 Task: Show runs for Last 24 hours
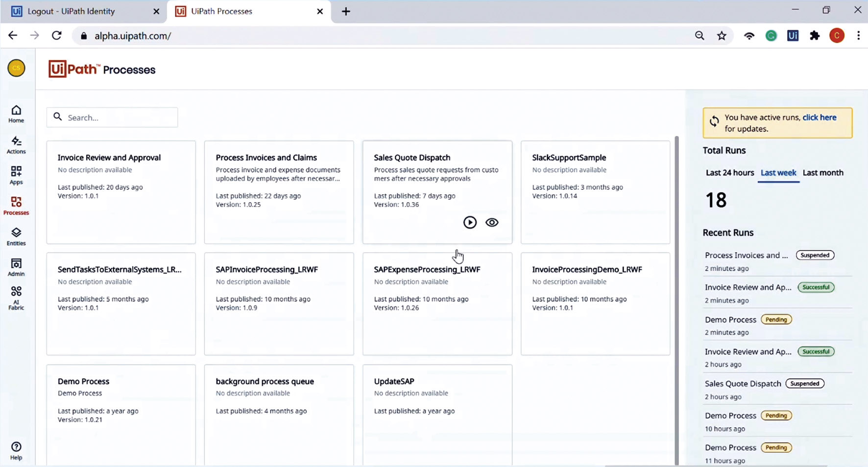[x=730, y=173]
